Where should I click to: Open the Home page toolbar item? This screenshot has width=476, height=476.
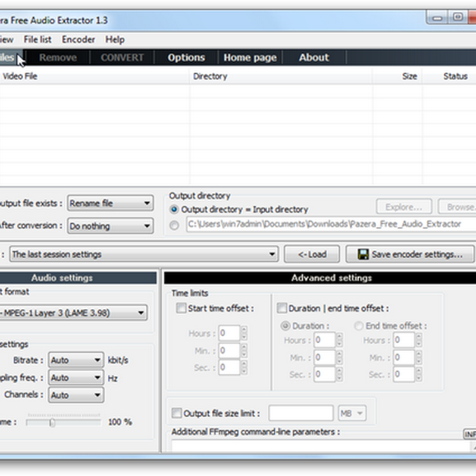250,58
